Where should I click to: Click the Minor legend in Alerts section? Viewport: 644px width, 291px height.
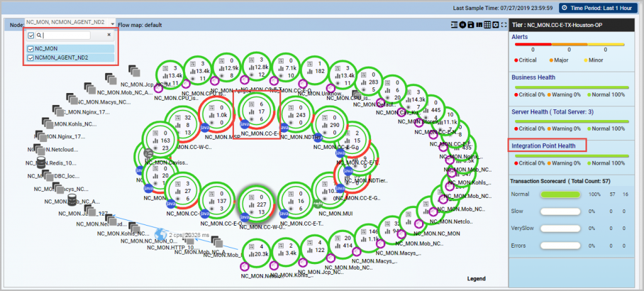[x=594, y=60]
